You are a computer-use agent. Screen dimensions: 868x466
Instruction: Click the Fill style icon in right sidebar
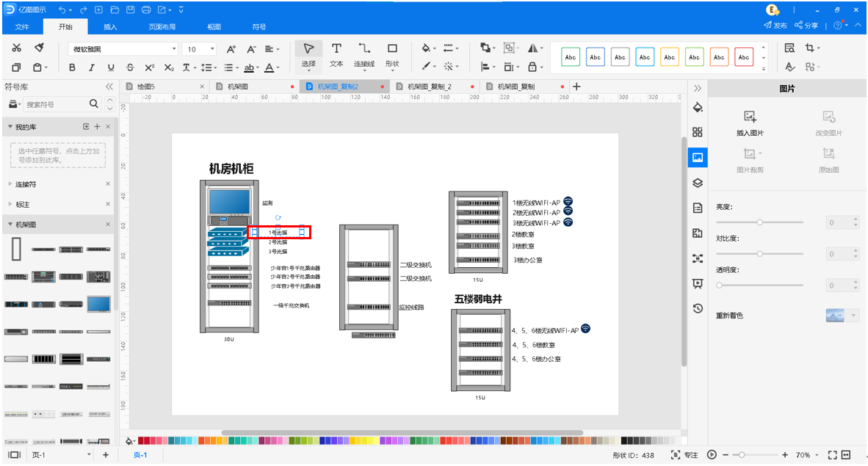click(x=698, y=107)
